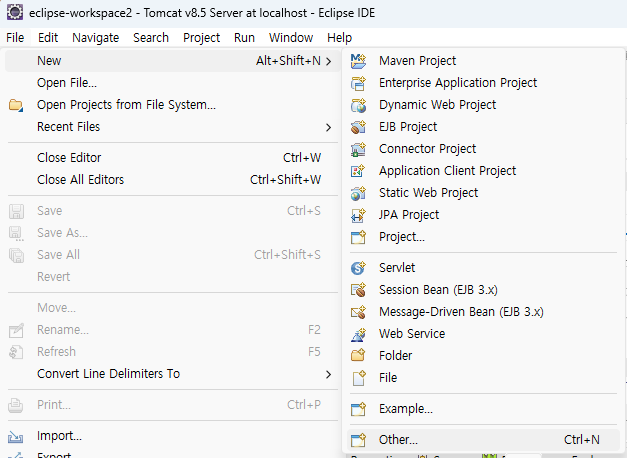Select Session Bean (EJB 3.x) label
This screenshot has height=458, width=627.
(x=438, y=290)
